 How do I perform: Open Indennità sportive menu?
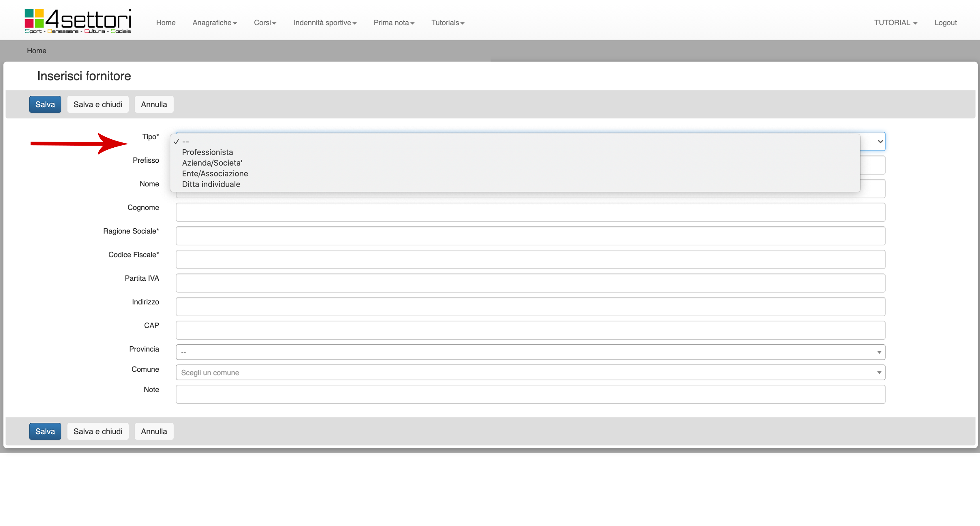(x=324, y=23)
